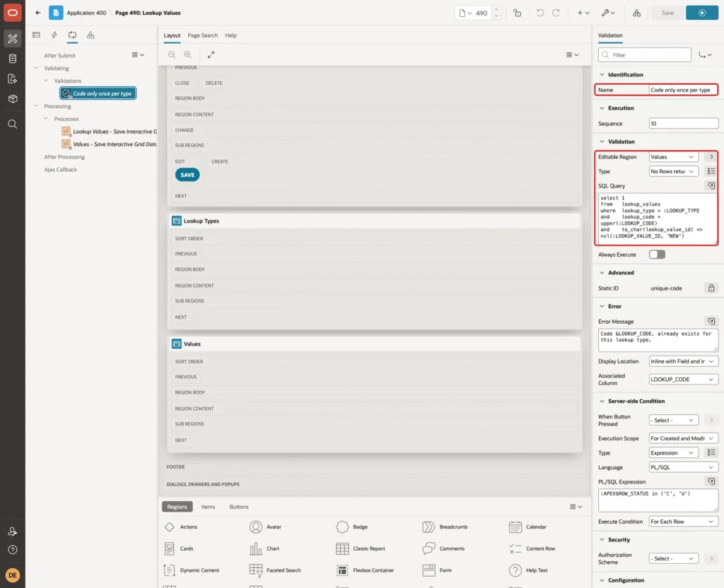Select Values - Save Interactive Grid Data process
The height and width of the screenshot is (588, 724).
(x=110, y=144)
